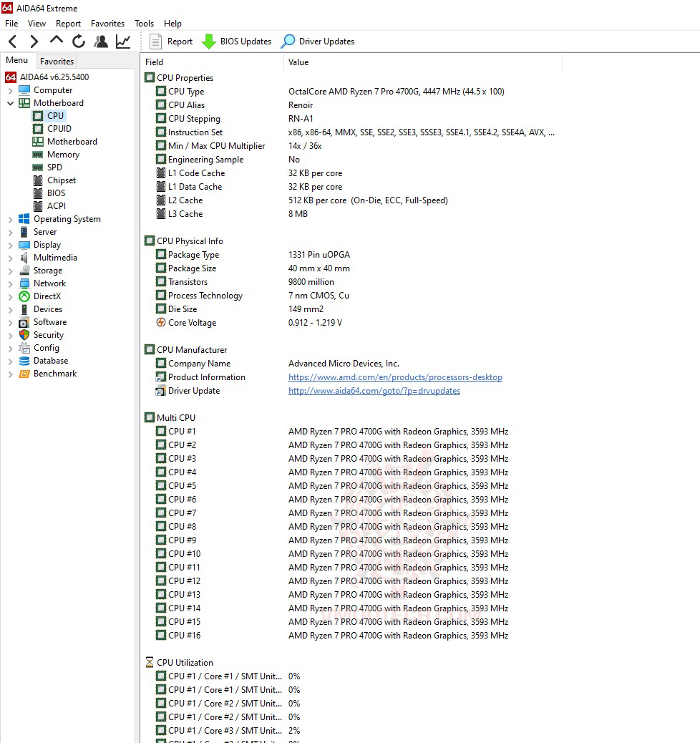Open the Memory page in the tree
Image resolution: width=700 pixels, height=743 pixels.
(56, 155)
